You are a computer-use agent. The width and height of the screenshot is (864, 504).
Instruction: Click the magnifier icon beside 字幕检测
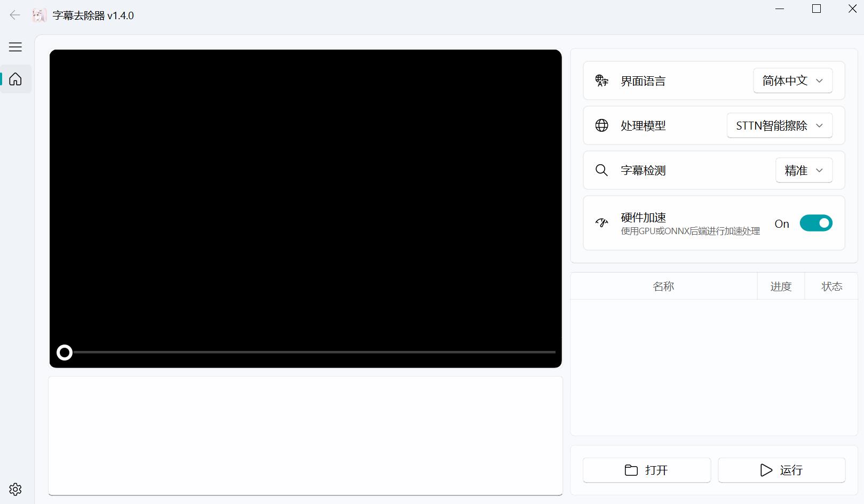(x=601, y=170)
